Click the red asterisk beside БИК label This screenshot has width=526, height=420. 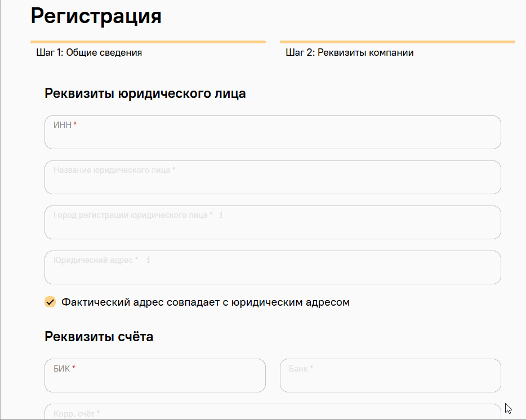pos(74,368)
